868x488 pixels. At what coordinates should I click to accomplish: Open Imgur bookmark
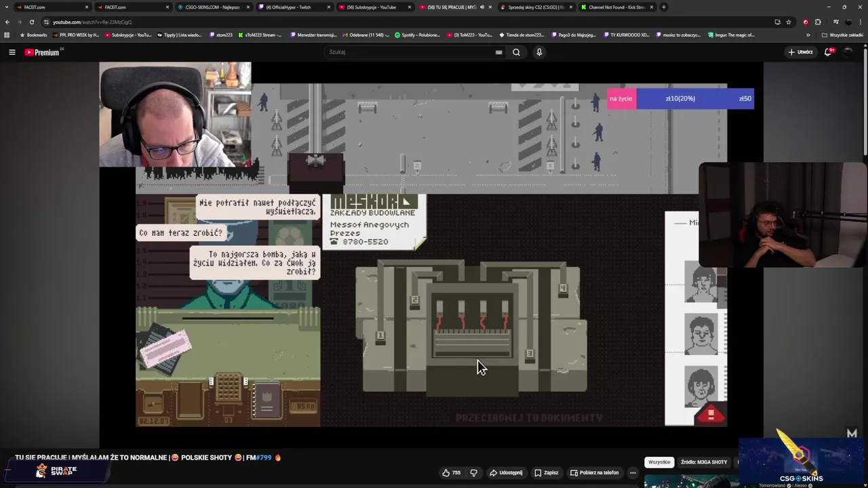coord(731,35)
